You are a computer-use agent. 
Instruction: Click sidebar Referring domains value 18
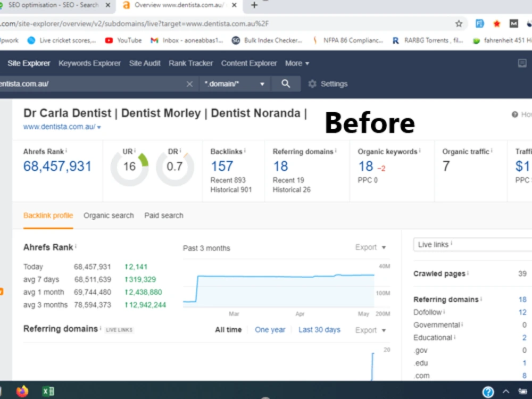pos(522,300)
